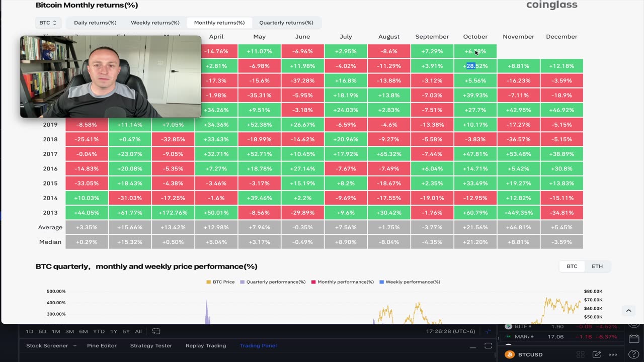Click the BTCUSD symbol details header

530,354
